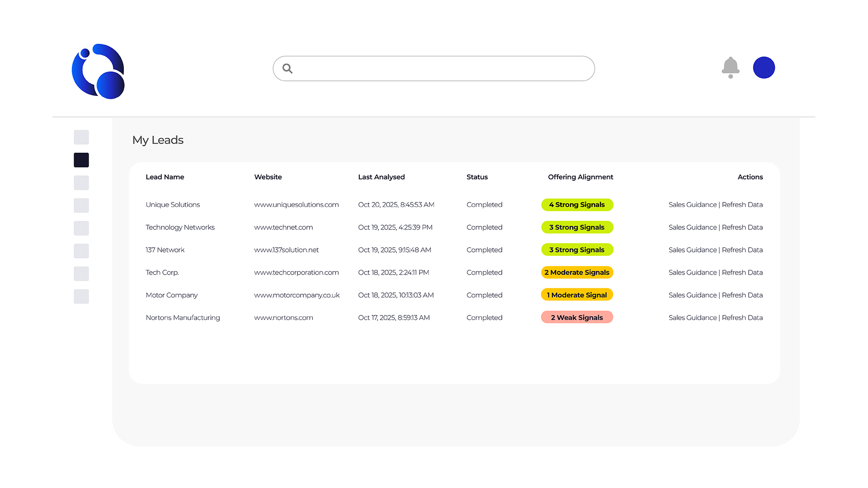
Task: Click the third sidebar icon from top
Action: (81, 183)
